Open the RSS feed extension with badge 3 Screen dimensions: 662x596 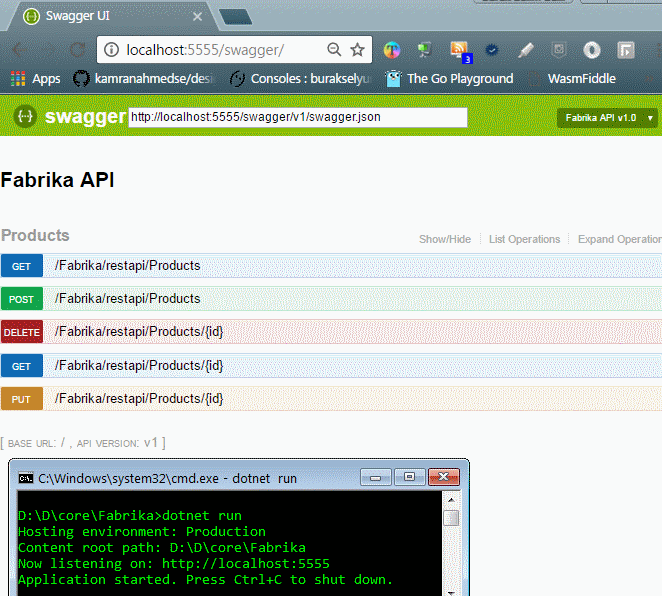coord(460,51)
